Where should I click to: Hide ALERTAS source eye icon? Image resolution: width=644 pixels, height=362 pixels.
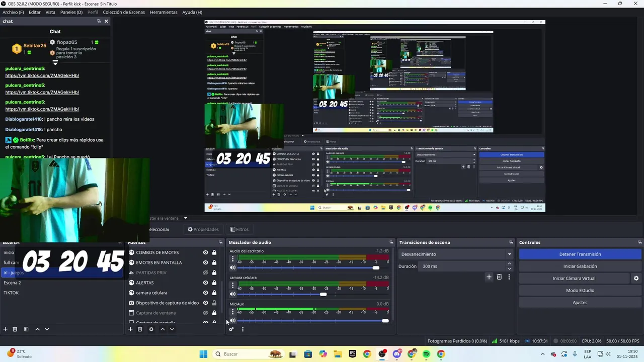205,283
